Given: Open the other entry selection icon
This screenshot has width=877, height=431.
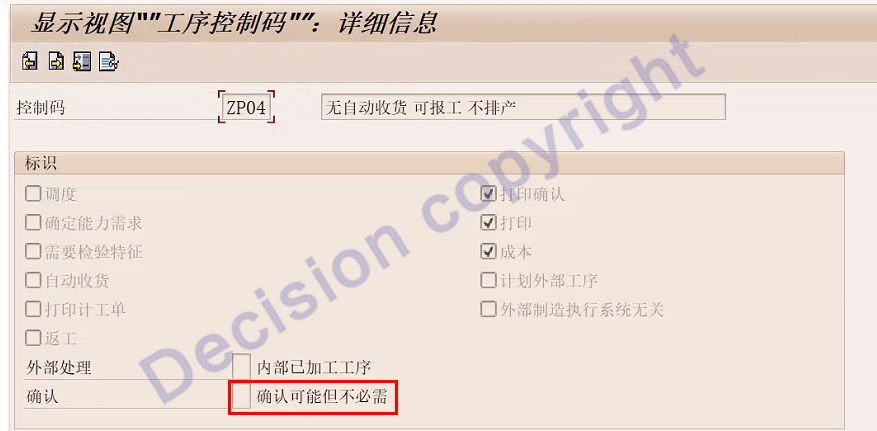Looking at the screenshot, I should [82, 61].
